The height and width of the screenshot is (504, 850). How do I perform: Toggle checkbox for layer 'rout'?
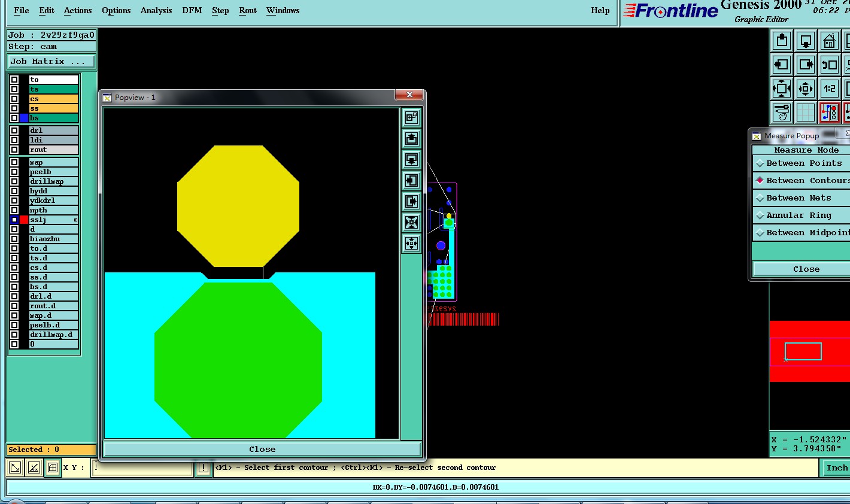tap(14, 150)
